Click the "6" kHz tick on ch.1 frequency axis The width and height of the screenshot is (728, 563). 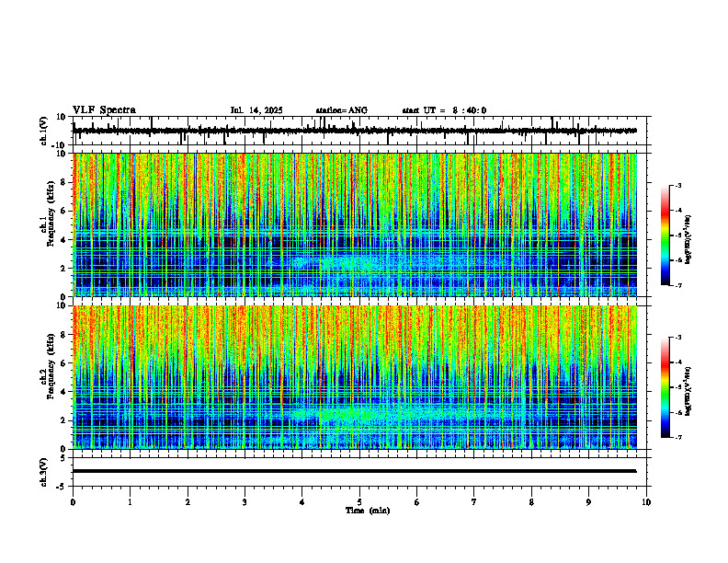[x=64, y=212]
